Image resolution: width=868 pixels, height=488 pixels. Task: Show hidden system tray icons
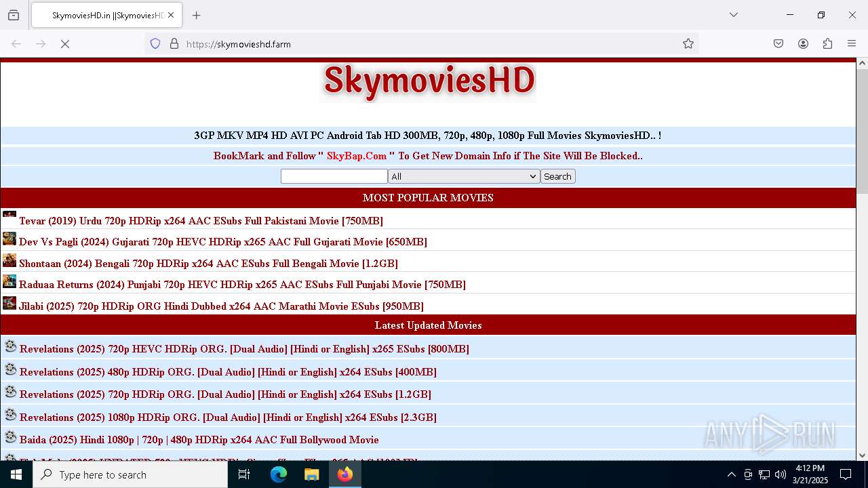tap(731, 474)
